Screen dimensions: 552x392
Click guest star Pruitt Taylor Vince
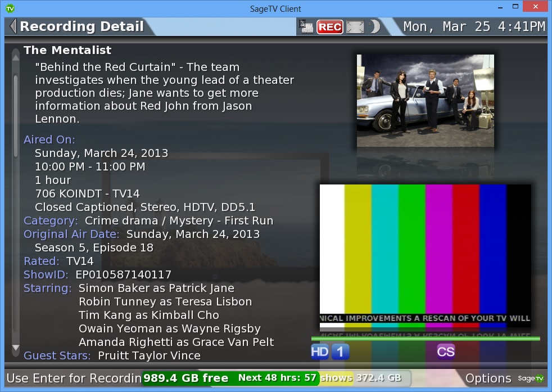click(x=150, y=355)
